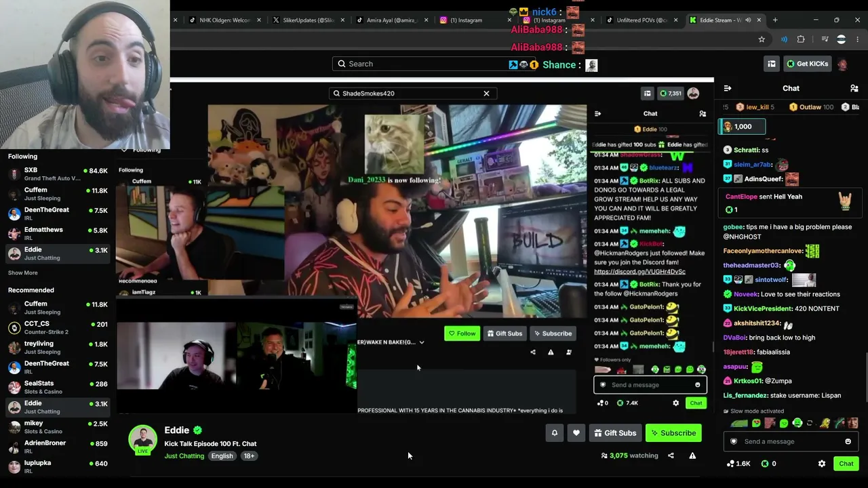Open a new browser tab with the plus icon
Screen dimensions: 868x488
pos(775,20)
